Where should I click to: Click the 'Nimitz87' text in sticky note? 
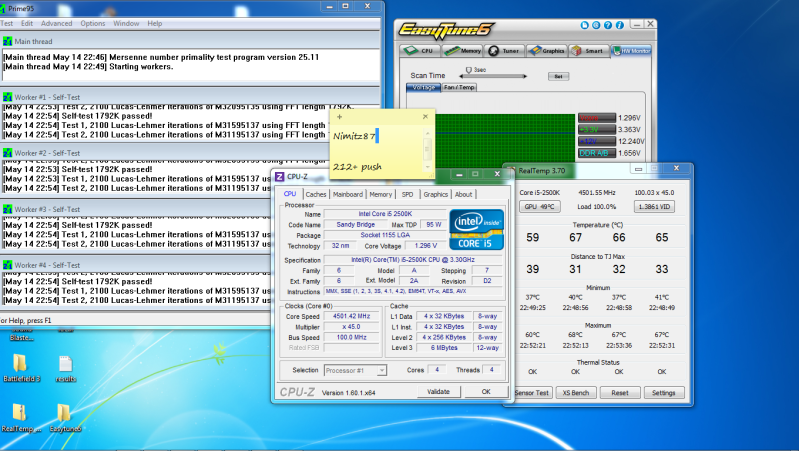354,137
